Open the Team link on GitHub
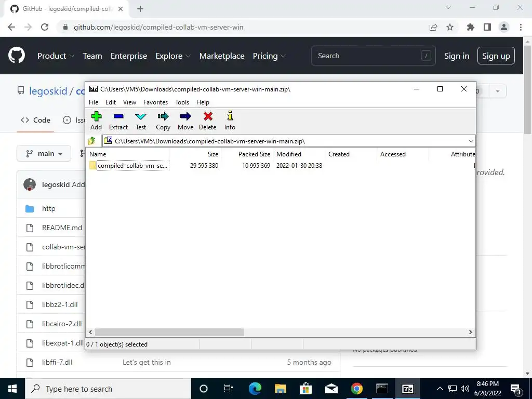This screenshot has height=399, width=532. (92, 56)
